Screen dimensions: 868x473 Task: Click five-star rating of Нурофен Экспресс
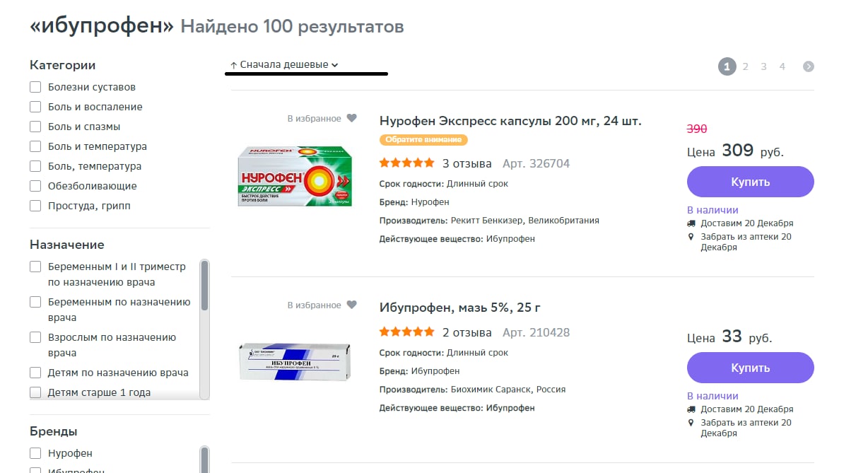[x=407, y=163]
